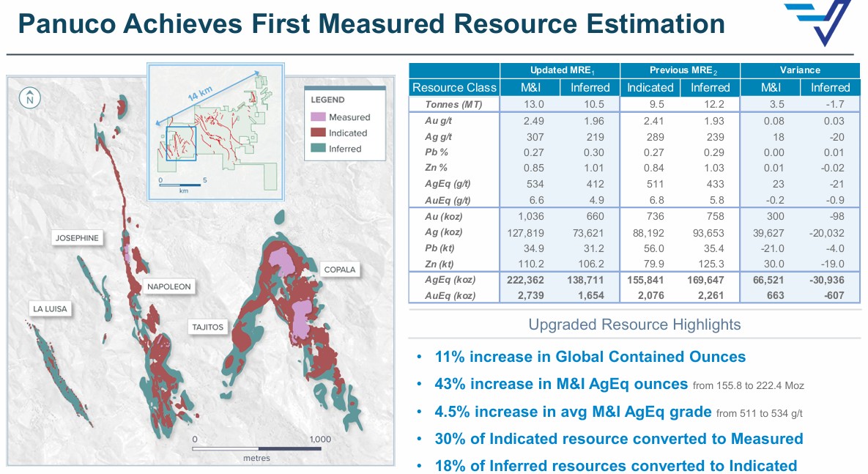This screenshot has height=474, width=868.
Task: Click the Ag (koz) row label
Action: 443,232
